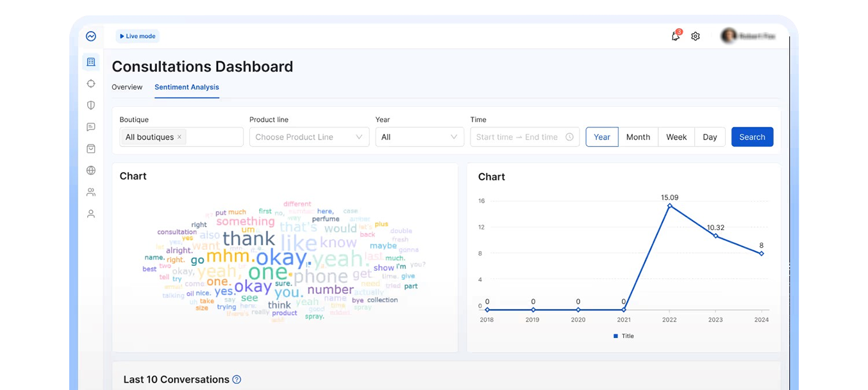
Task: Click the user avatar at top right
Action: click(728, 36)
